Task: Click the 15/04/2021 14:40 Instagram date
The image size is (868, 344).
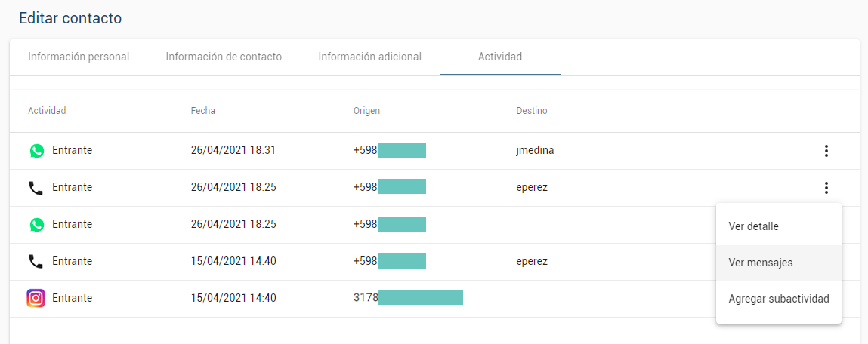Action: tap(233, 298)
